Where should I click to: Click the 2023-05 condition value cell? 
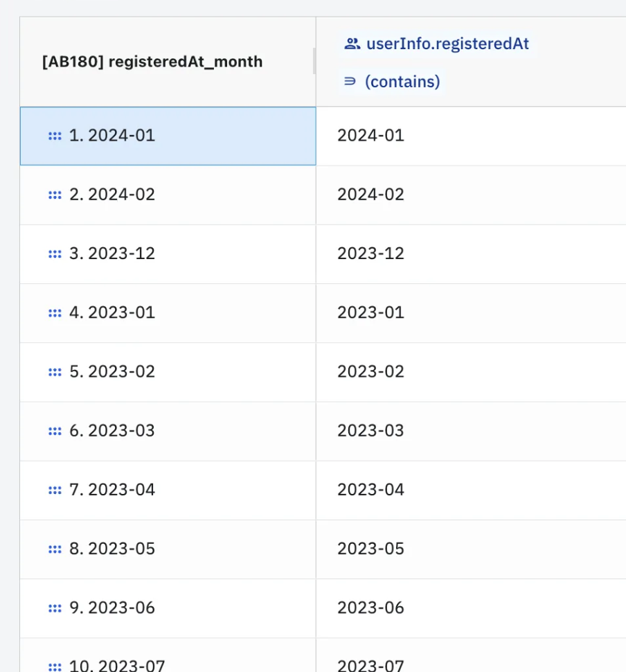[x=471, y=549]
